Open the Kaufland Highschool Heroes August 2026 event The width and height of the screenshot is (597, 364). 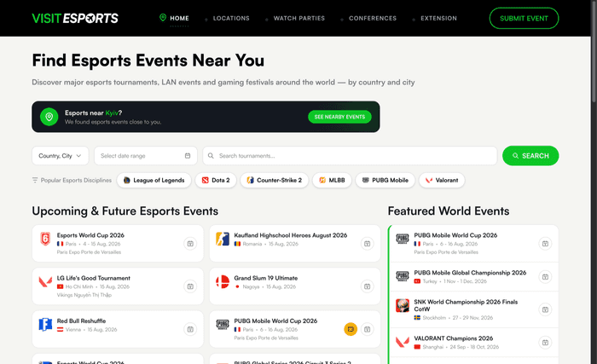(x=291, y=235)
